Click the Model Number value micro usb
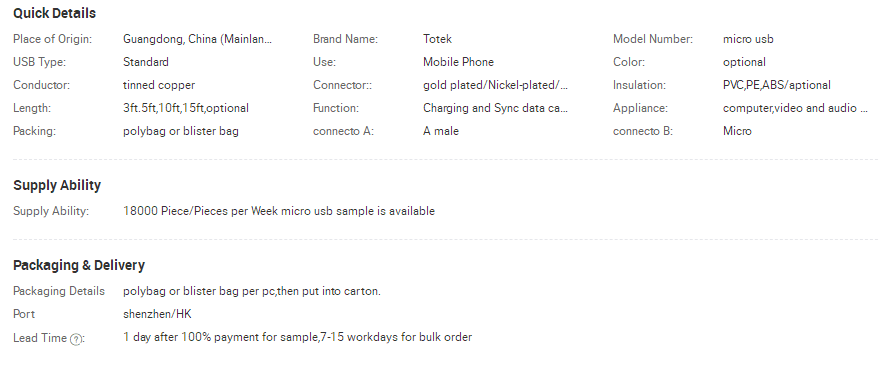 click(x=748, y=39)
